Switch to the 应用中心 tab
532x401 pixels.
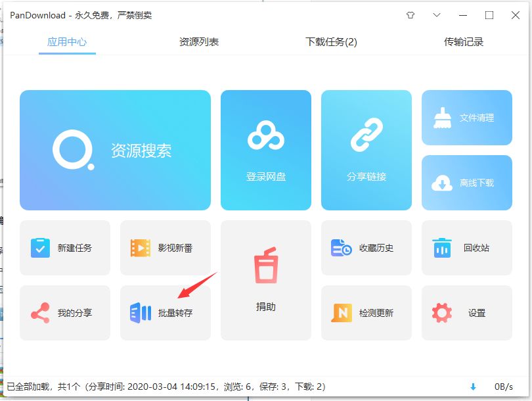pyautogui.click(x=67, y=42)
